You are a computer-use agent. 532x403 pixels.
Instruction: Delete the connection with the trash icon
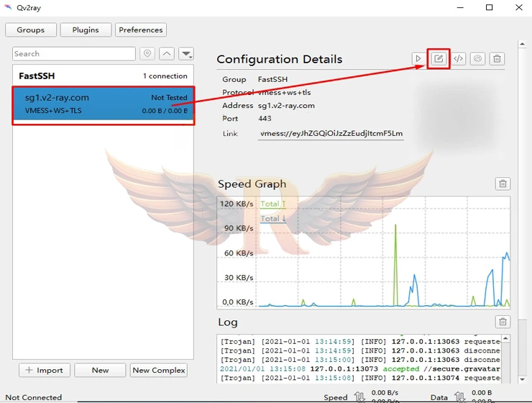497,59
